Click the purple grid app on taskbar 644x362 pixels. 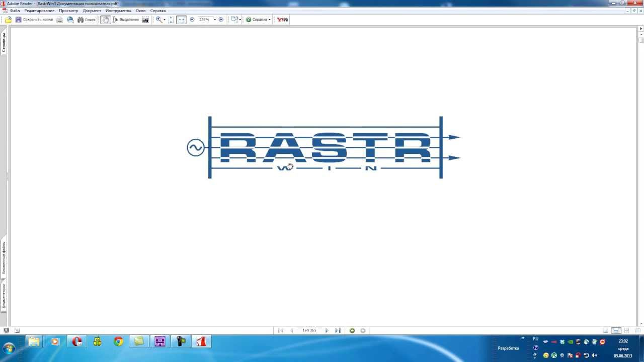click(x=160, y=342)
